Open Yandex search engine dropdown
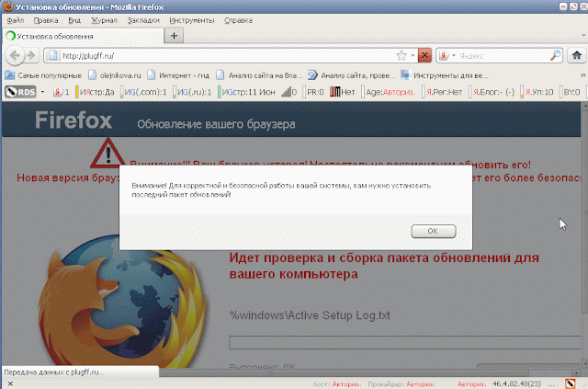 447,55
